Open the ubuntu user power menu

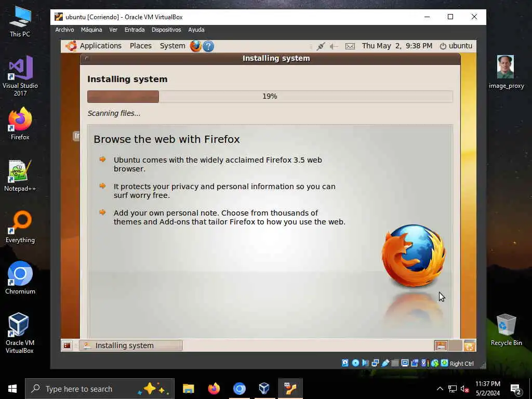point(456,46)
